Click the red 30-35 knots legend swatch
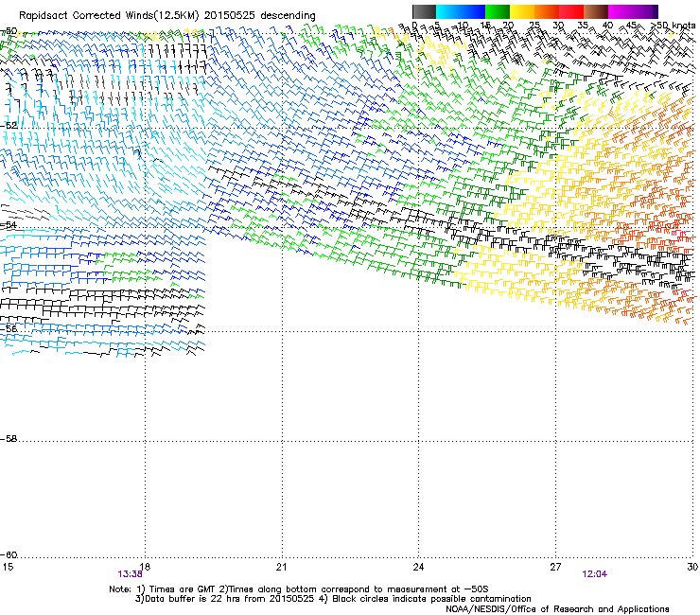700x615 pixels. pos(571,11)
